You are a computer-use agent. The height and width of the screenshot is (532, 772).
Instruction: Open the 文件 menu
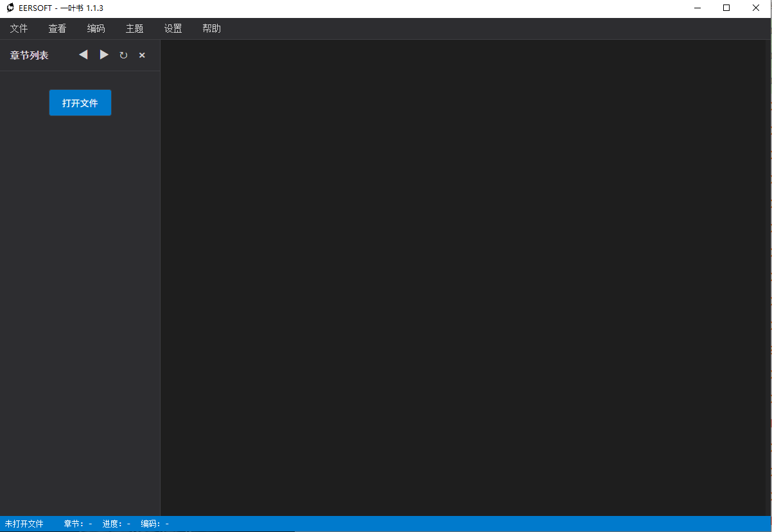coord(19,28)
